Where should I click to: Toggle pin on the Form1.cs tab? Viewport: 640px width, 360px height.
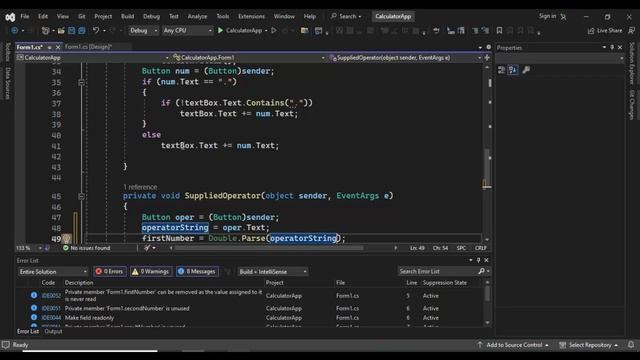click(49, 47)
